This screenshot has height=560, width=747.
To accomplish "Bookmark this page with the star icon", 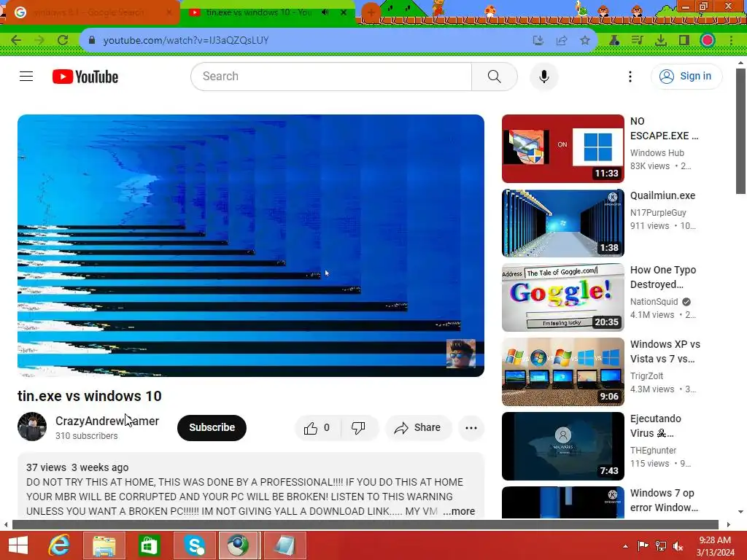I will [x=585, y=41].
